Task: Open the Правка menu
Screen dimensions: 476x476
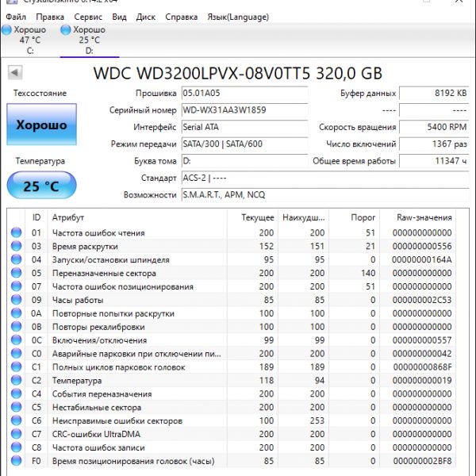Action: tap(50, 17)
